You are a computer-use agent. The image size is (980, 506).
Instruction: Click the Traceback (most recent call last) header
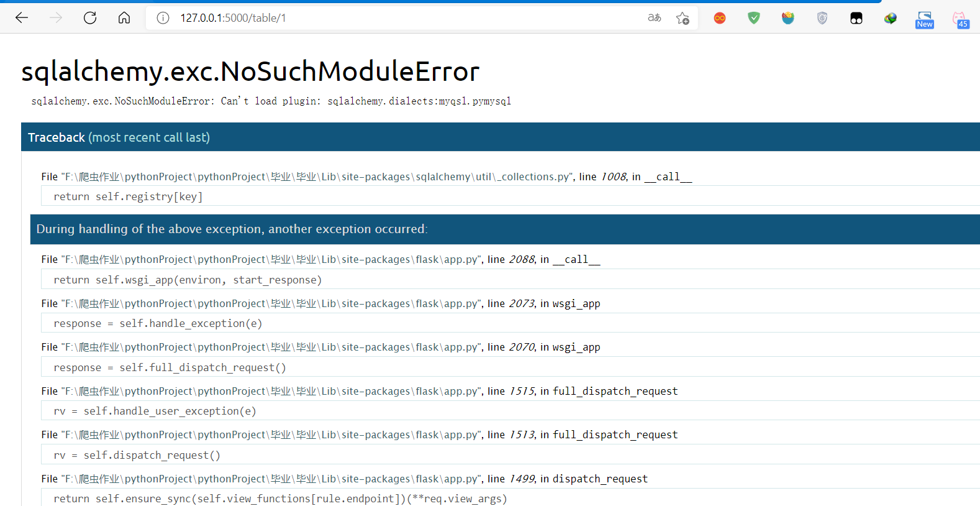click(x=501, y=137)
